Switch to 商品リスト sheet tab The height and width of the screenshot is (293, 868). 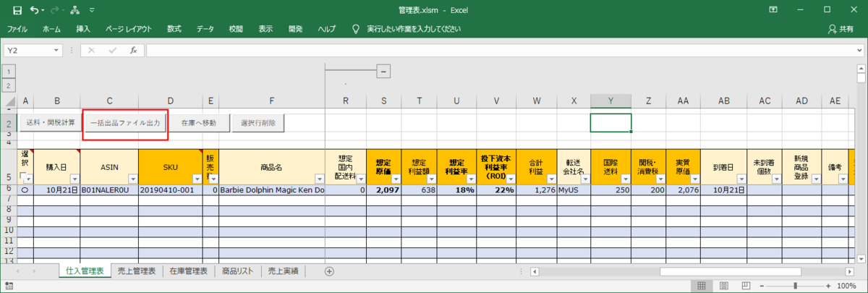click(237, 271)
